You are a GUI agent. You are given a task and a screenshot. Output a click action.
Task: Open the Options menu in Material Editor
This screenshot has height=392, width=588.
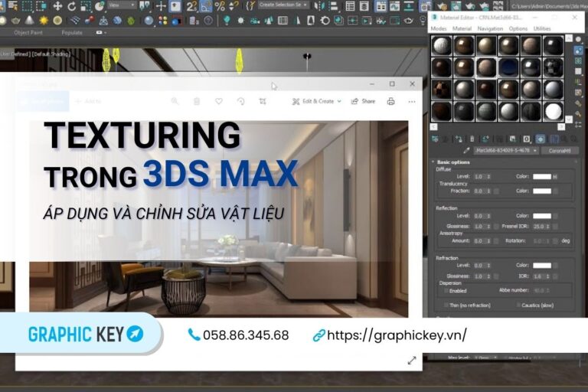click(x=518, y=28)
